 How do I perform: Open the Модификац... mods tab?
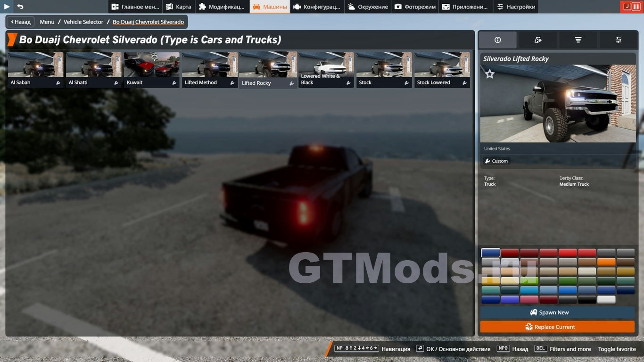click(222, 7)
